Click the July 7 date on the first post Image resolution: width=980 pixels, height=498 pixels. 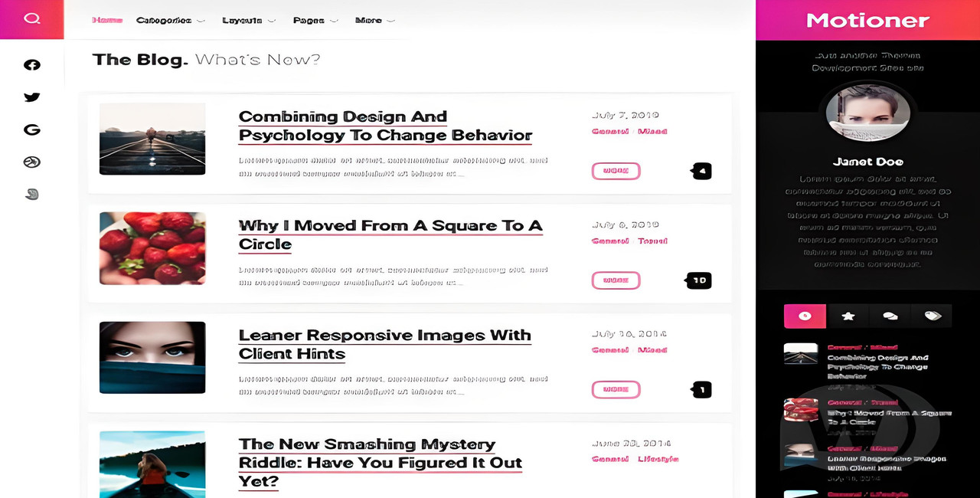click(x=625, y=116)
